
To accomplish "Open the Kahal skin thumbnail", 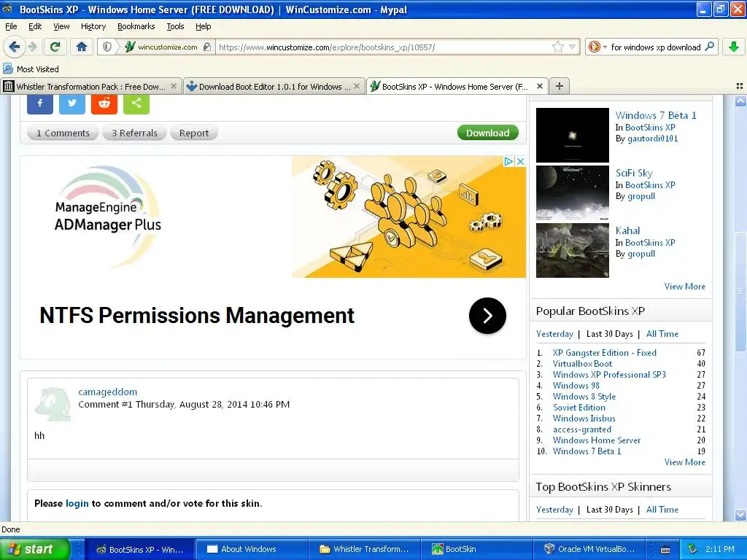I will point(572,251).
